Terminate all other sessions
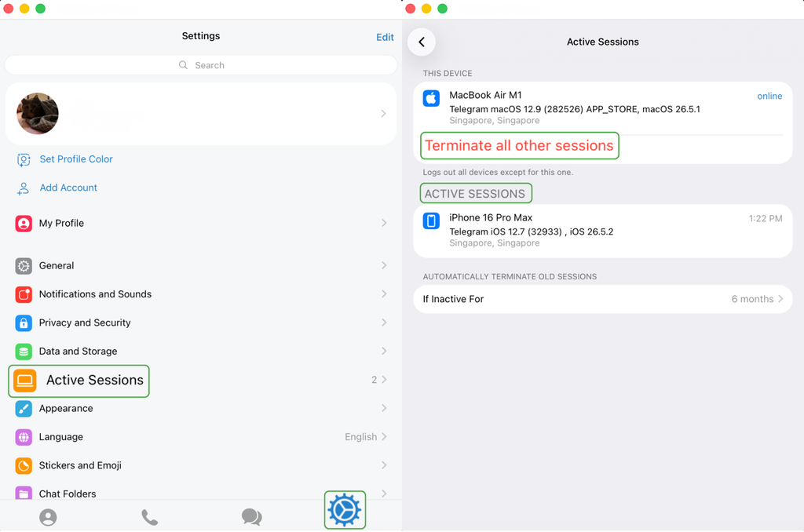The height and width of the screenshot is (532, 804). click(519, 146)
